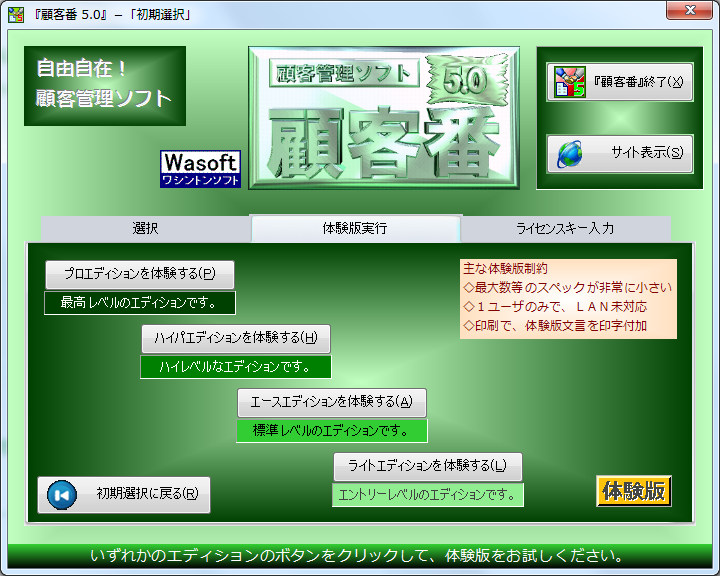Click the 印刷で、体験版文言を印字付加 line

coord(555,326)
